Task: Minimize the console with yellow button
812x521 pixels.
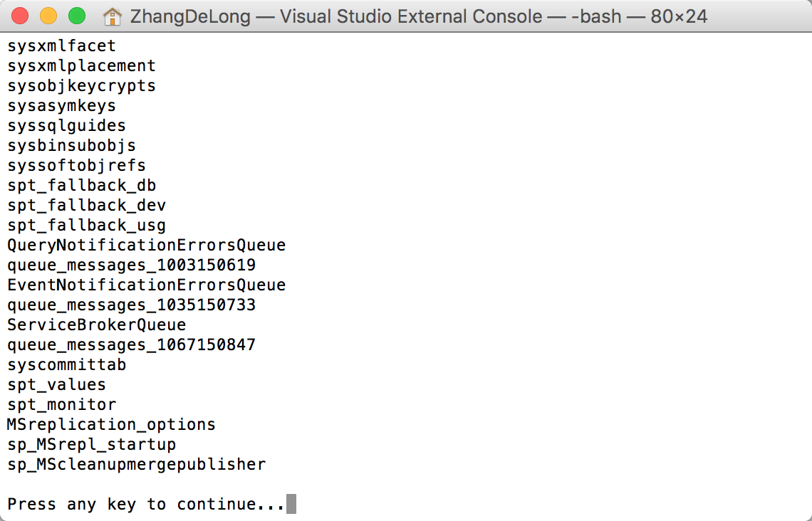Action: (48, 16)
